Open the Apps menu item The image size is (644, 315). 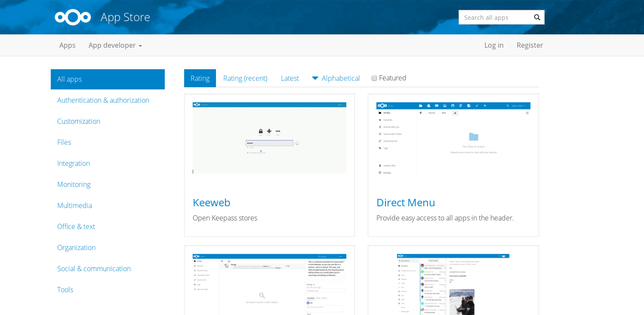(67, 45)
